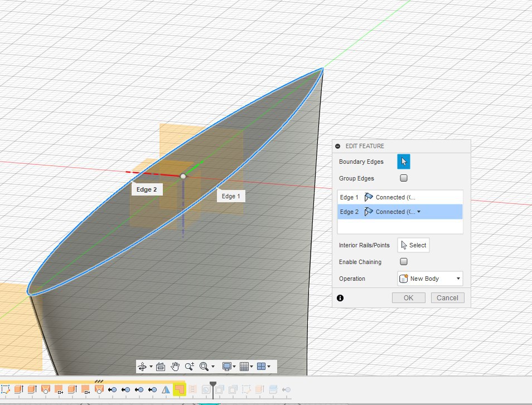Screen dimensions: 532x405
Task: Click the info icon in dialog footer
Action: 340,298
